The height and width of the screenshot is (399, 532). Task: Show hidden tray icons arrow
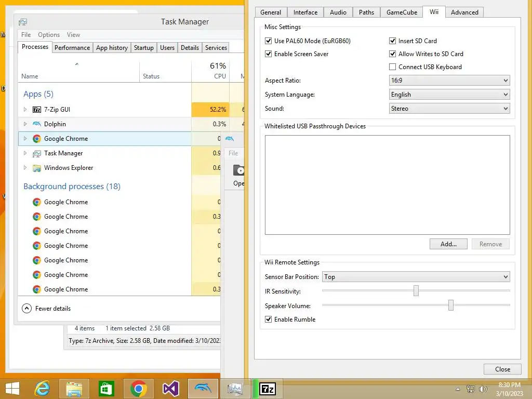point(458,389)
